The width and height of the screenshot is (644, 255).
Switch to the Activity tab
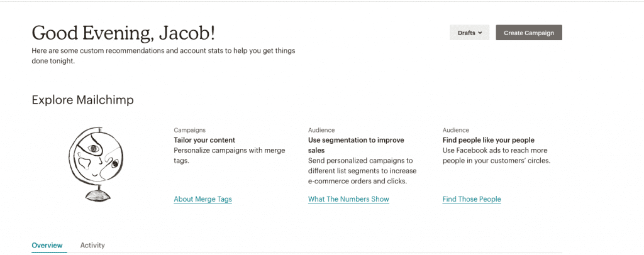[x=92, y=245]
